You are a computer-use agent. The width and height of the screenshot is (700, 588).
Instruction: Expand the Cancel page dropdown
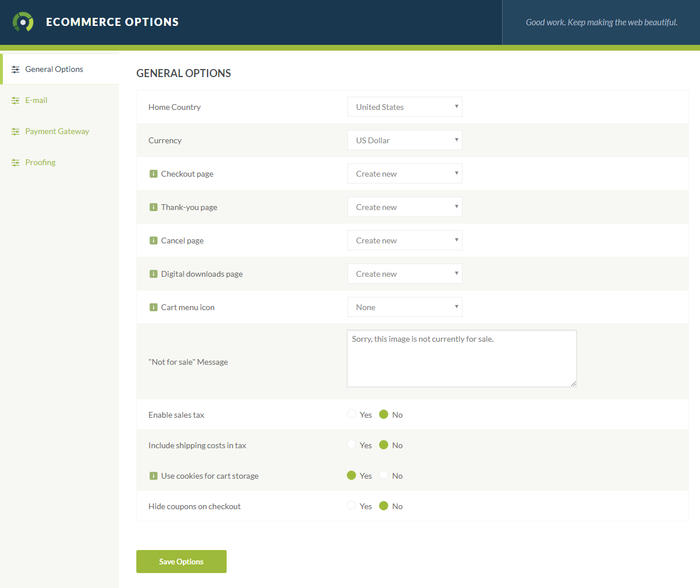404,240
